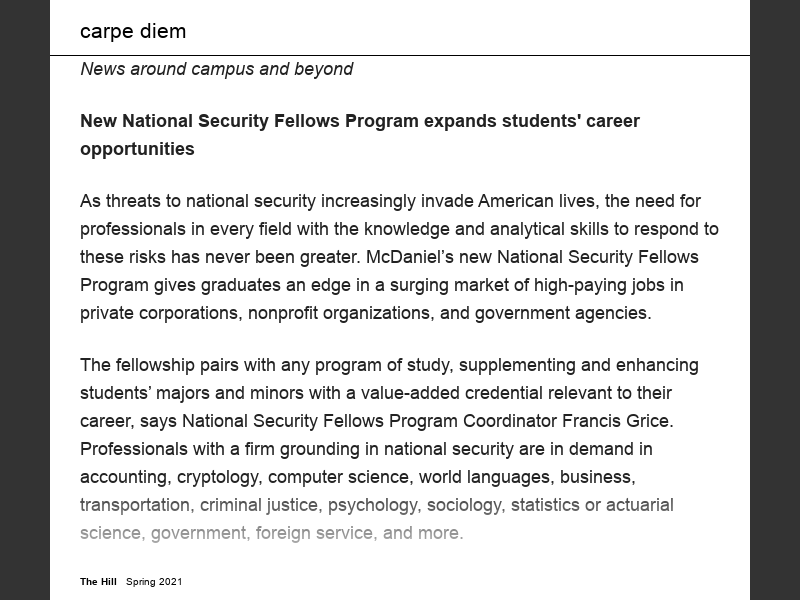Click the word "psychology" in second paragraph
This screenshot has height=600, width=800.
[371, 505]
